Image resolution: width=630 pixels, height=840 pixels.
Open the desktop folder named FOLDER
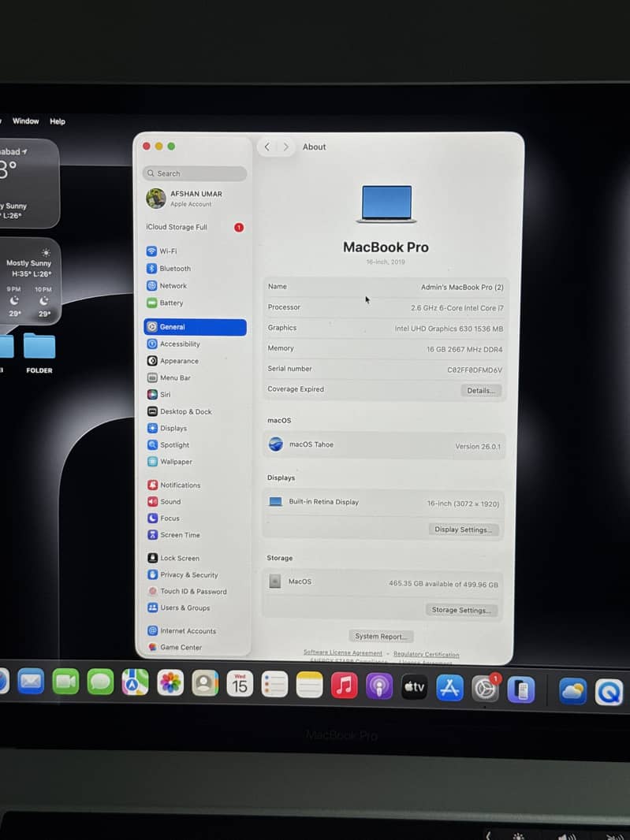click(x=39, y=352)
